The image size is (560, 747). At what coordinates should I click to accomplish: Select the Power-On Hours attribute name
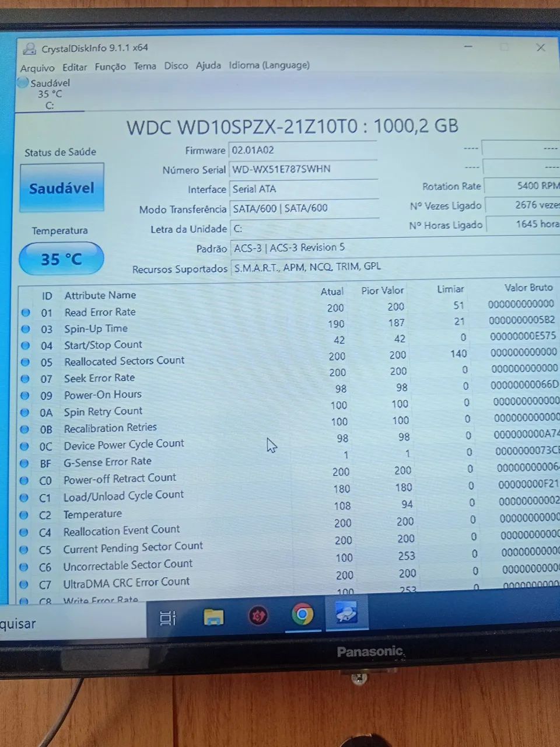click(x=103, y=395)
